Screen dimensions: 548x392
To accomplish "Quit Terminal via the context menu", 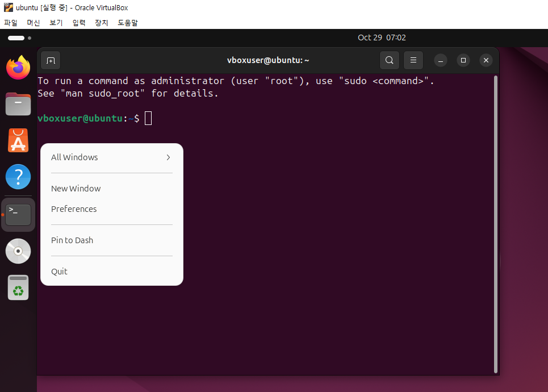I will 112,272.
